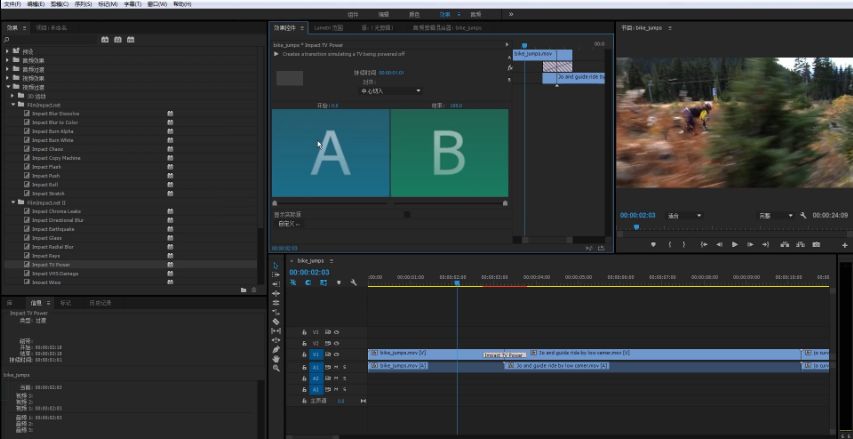Screen dimensions: 853x439
Task: Expand the first Presets bin
Action: click(8, 51)
